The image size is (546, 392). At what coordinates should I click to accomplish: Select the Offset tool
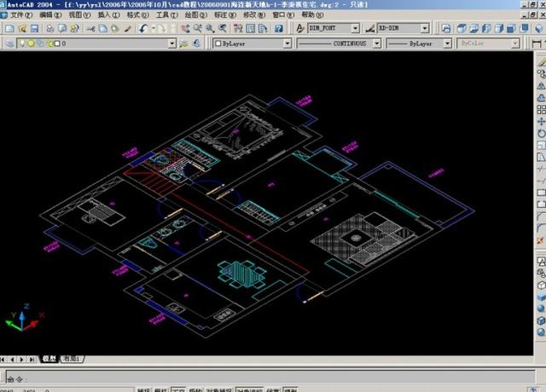click(541, 98)
